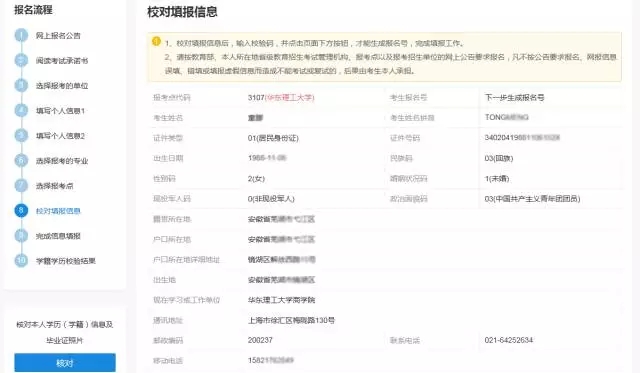Click step 7 circle icon 选择报考点
The width and height of the screenshot is (640, 373).
[x=21, y=186]
